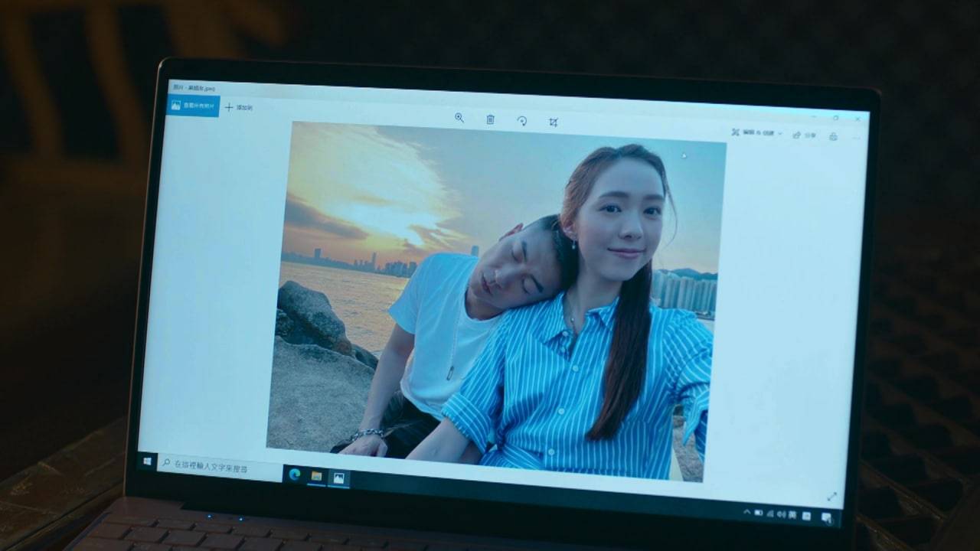
Task: Click the plus Add to button
Action: tap(238, 108)
